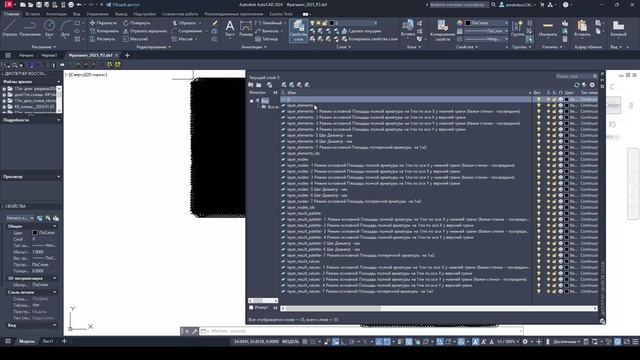Freeze layer_elements_ids layer
640x360 pixels.
(x=548, y=153)
